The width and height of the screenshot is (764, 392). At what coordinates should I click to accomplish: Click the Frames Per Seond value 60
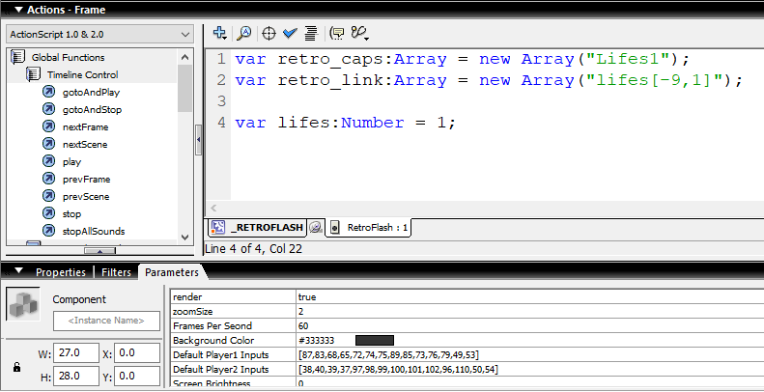coord(303,326)
